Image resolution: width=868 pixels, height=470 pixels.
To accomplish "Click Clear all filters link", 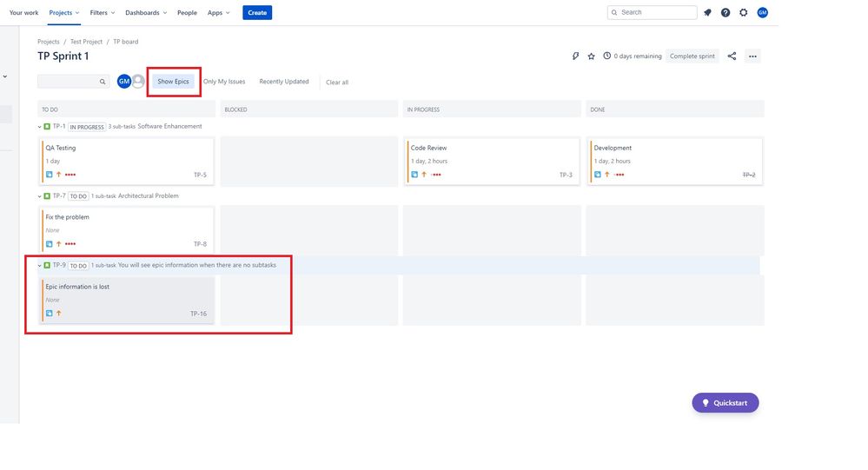I will [337, 82].
